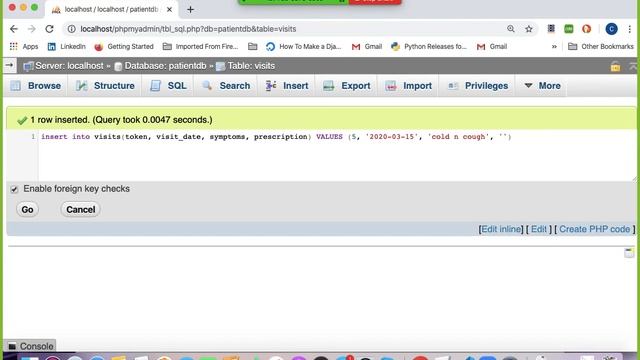Click the dark grid extension icon
Image resolution: width=640 pixels, height=360 pixels.
click(x=551, y=29)
